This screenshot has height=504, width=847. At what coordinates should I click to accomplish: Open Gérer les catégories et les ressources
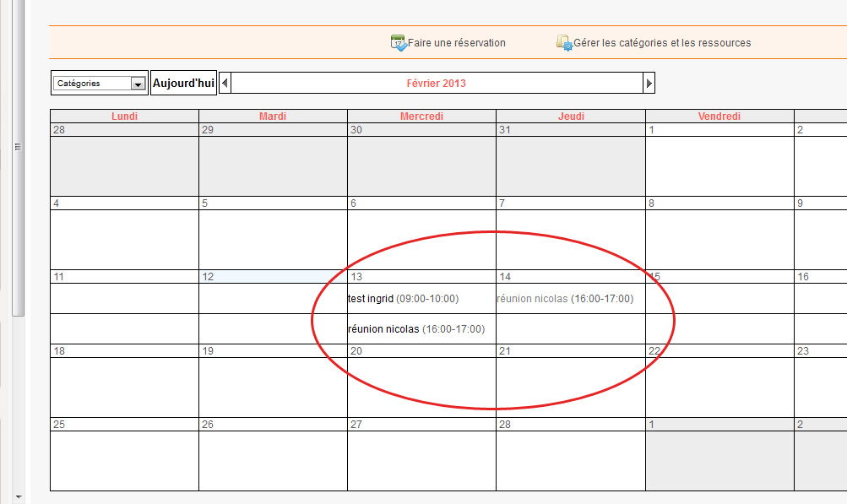coord(662,43)
